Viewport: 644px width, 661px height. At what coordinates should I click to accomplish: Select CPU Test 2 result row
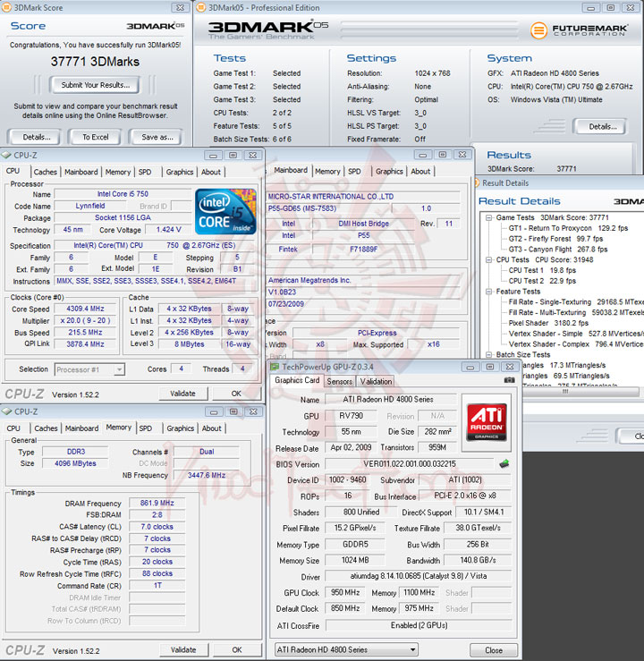tap(542, 281)
